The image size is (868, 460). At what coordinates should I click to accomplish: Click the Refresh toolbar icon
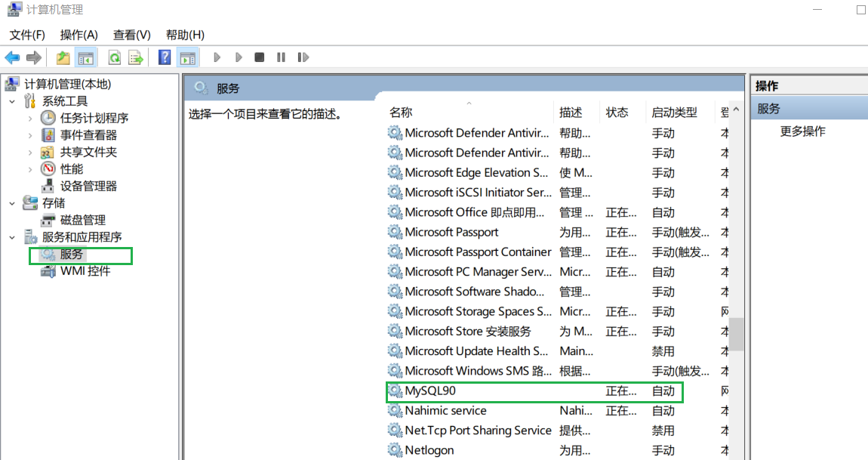click(115, 57)
